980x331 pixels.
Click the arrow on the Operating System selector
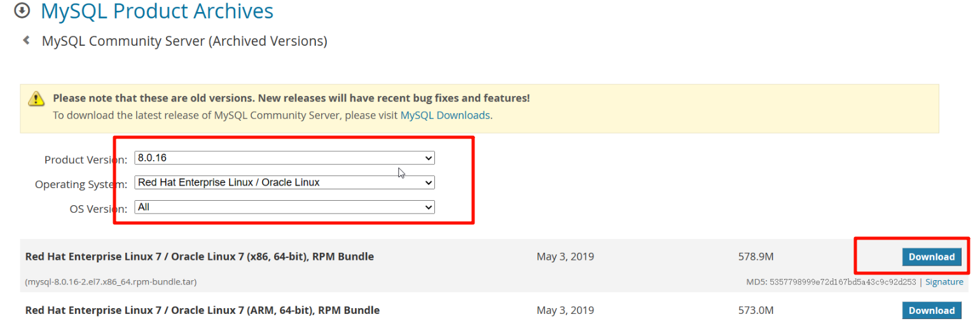429,182
